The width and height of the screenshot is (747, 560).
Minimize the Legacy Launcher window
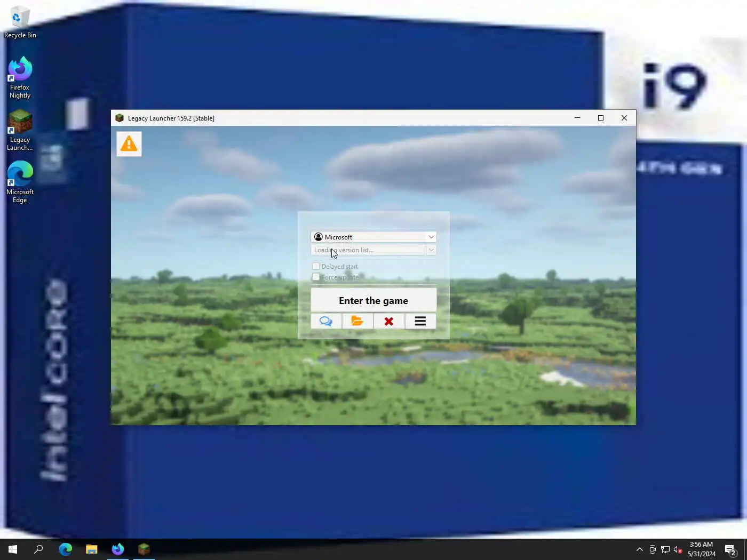[577, 118]
